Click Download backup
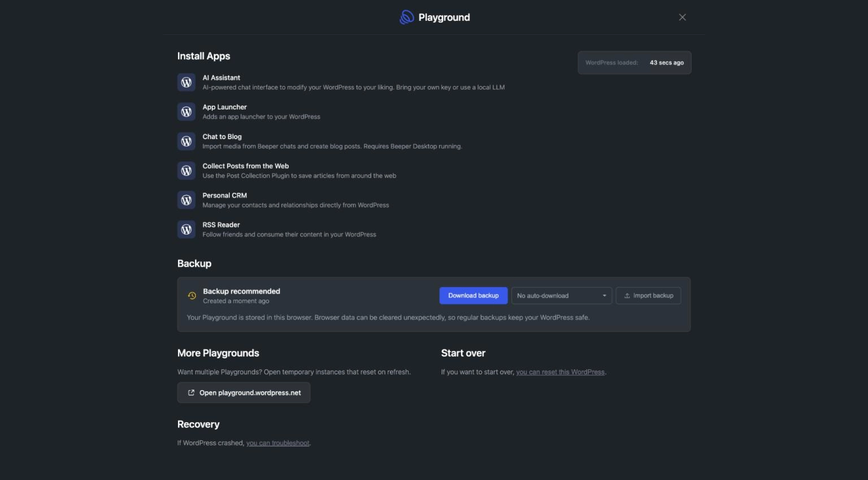Viewport: 868px width, 480px height. [x=473, y=295]
